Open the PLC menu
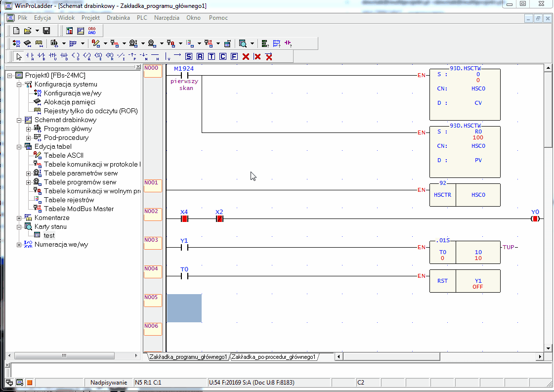This screenshot has width=554, height=392. (142, 18)
